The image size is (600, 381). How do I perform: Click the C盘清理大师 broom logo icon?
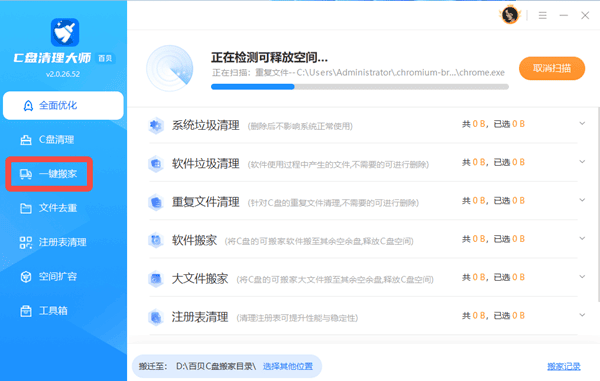coord(65,32)
